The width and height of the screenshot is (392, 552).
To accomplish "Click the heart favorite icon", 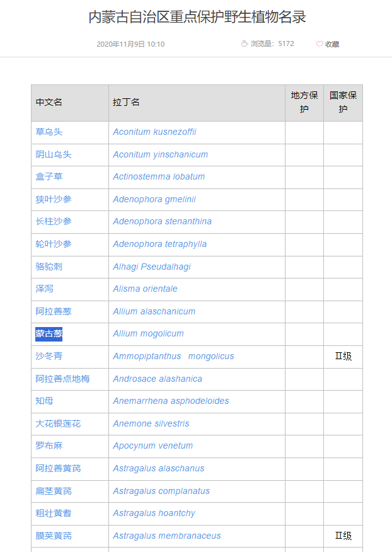I will pos(319,44).
